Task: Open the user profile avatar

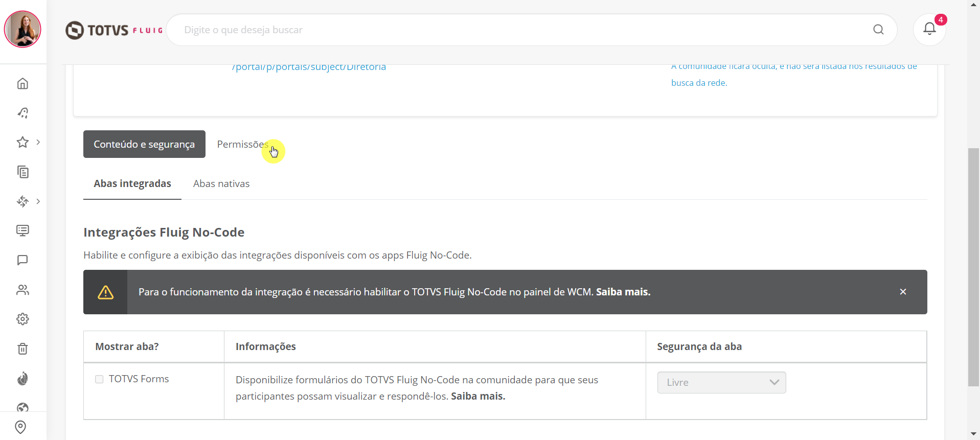Action: (22, 29)
